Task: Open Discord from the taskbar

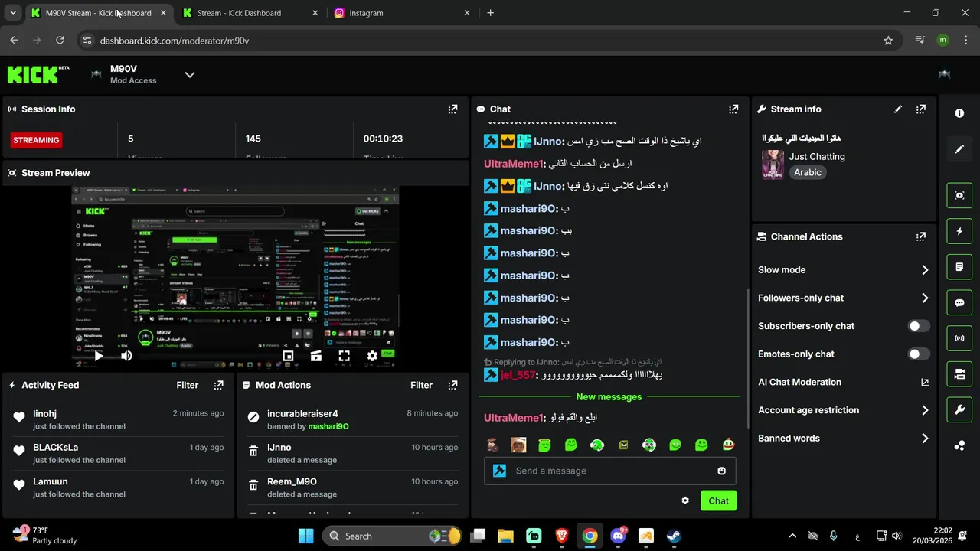Action: point(618,536)
